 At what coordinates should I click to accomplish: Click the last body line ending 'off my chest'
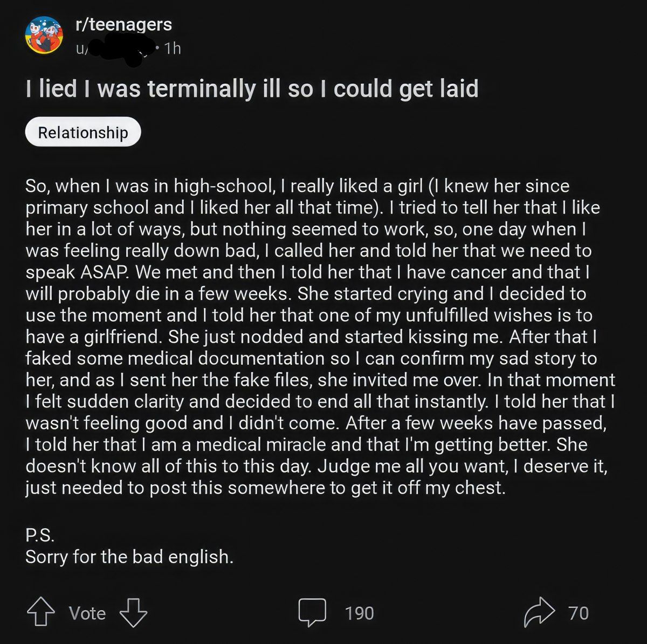[265, 488]
